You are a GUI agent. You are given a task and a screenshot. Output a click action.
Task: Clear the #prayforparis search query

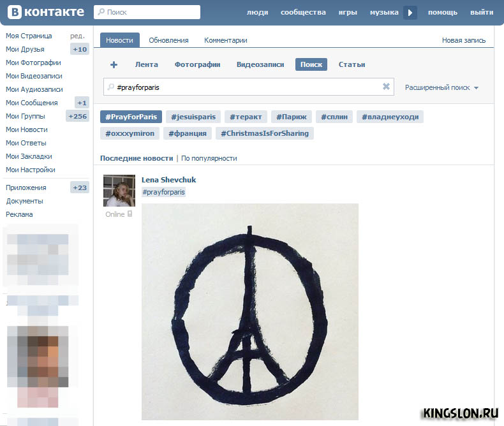pyautogui.click(x=386, y=87)
